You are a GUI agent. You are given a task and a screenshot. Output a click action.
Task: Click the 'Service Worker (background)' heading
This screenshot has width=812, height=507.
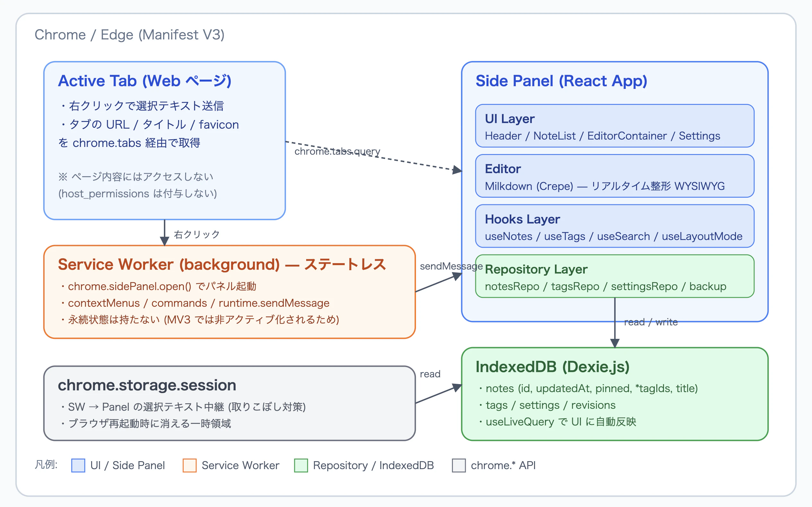(222, 264)
